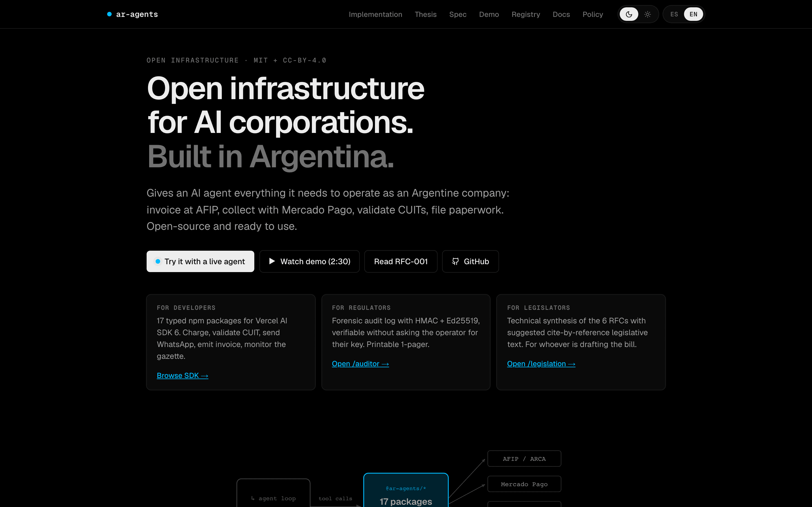Switch to dark mode moon icon
This screenshot has width=812, height=507.
[629, 14]
